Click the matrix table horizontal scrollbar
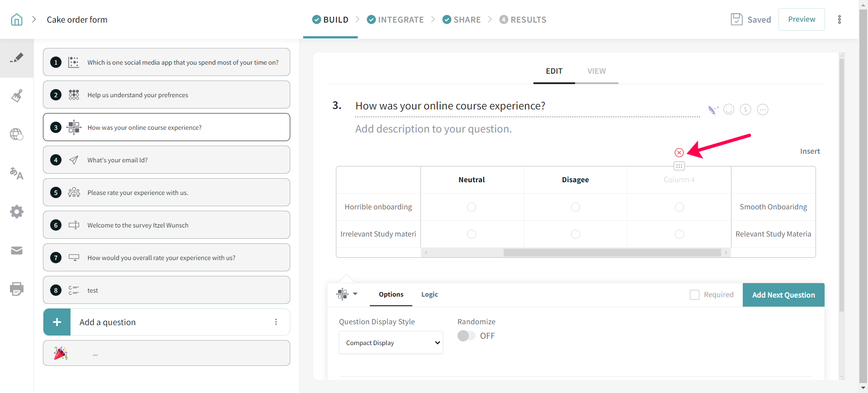 [612, 253]
